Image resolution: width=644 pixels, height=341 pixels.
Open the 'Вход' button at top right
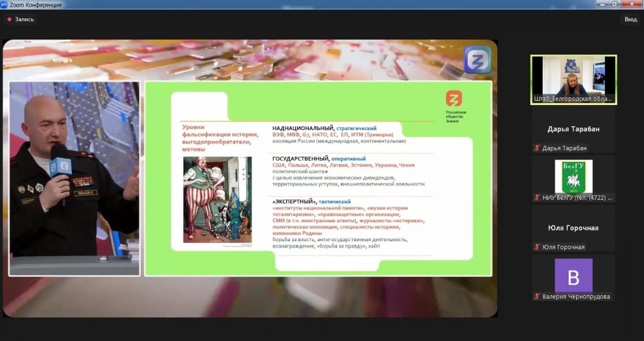click(630, 19)
